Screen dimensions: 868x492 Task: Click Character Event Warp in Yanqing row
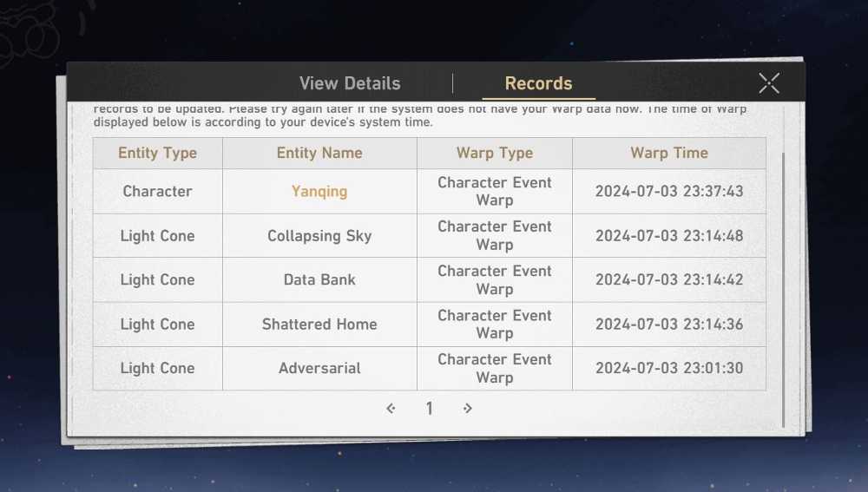click(x=495, y=192)
